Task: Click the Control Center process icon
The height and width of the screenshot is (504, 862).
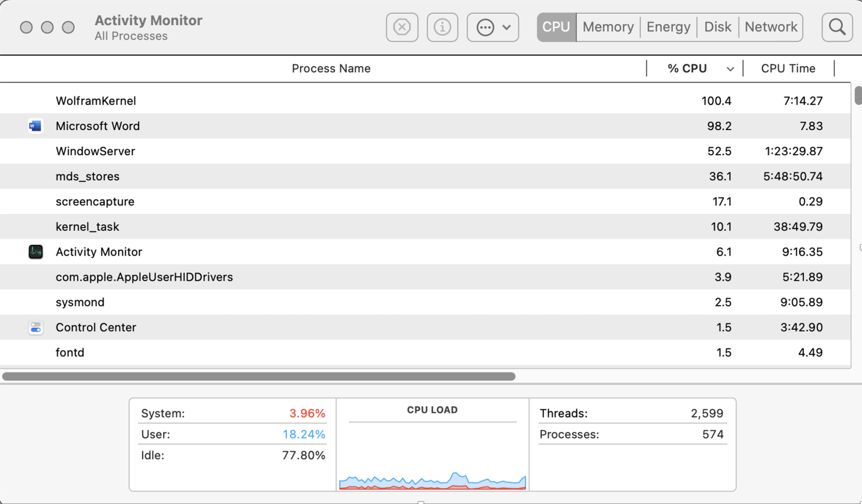Action: 35,327
